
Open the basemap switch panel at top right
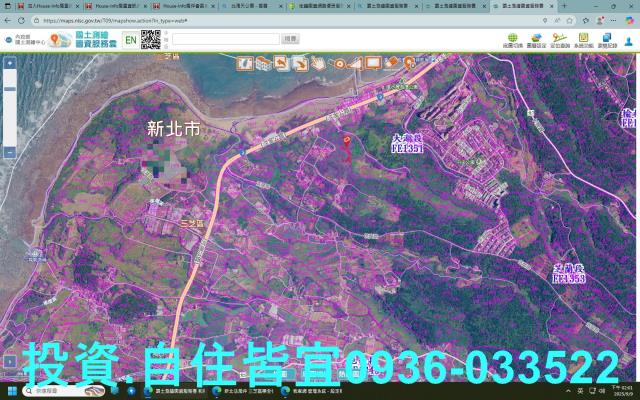(512, 40)
